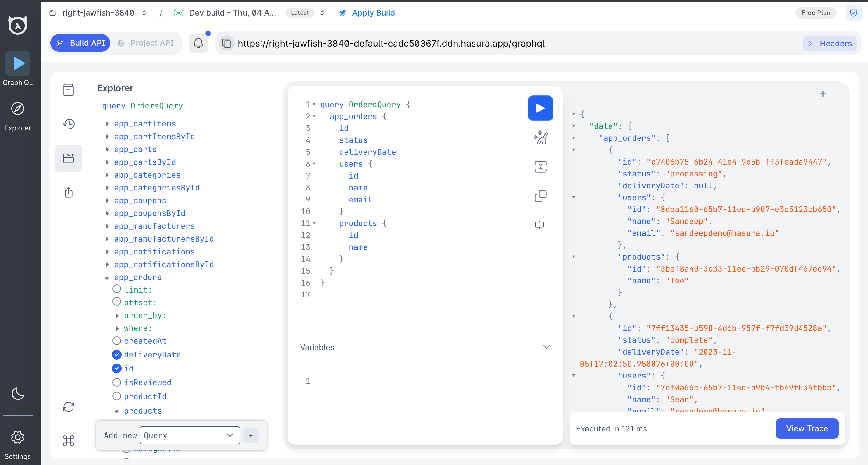Switch to the Build API tab
868x465 pixels.
[80, 43]
